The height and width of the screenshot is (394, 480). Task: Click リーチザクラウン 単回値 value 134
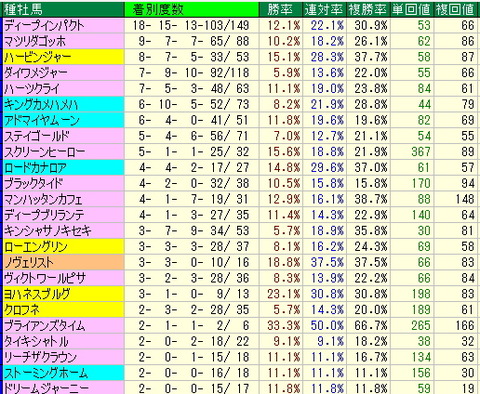click(x=421, y=357)
